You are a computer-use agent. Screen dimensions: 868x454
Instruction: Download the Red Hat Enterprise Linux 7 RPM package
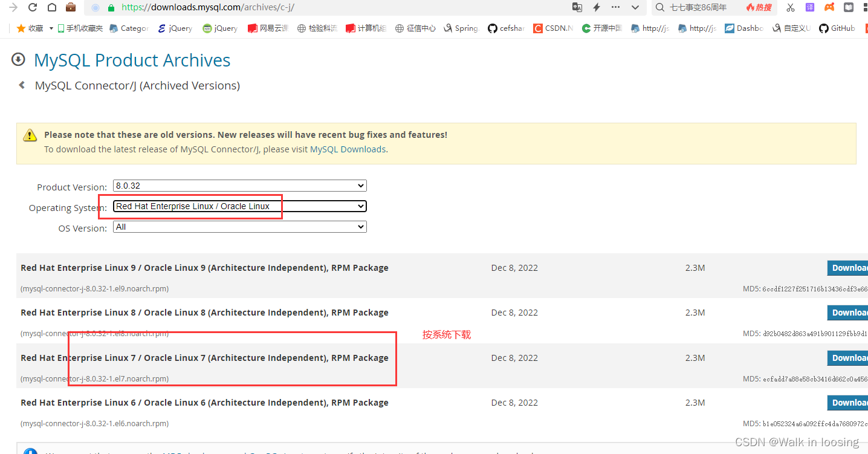(847, 358)
